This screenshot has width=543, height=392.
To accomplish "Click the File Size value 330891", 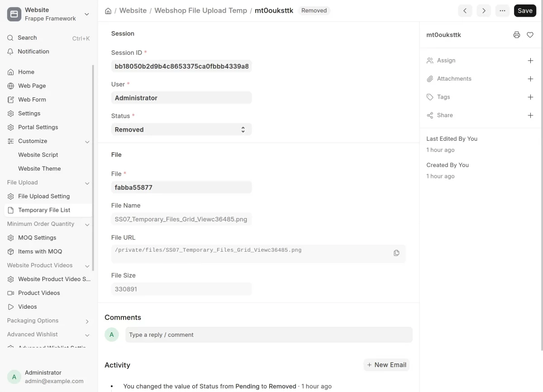I will [x=181, y=289].
